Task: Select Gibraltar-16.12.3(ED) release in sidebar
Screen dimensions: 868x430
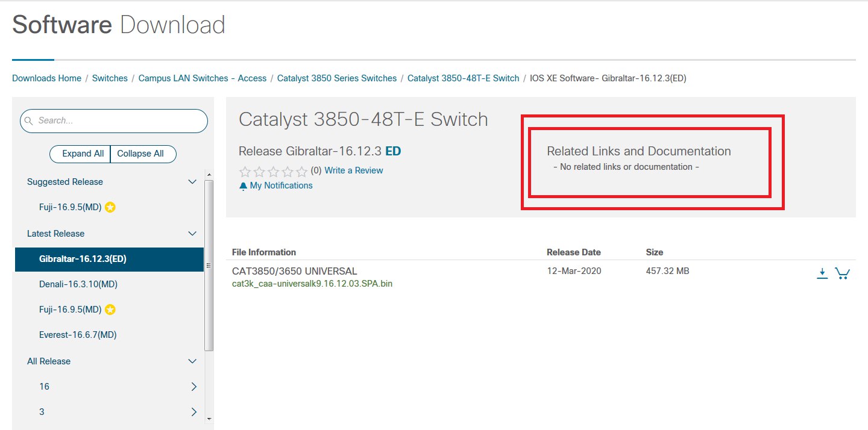Action: pyautogui.click(x=109, y=259)
